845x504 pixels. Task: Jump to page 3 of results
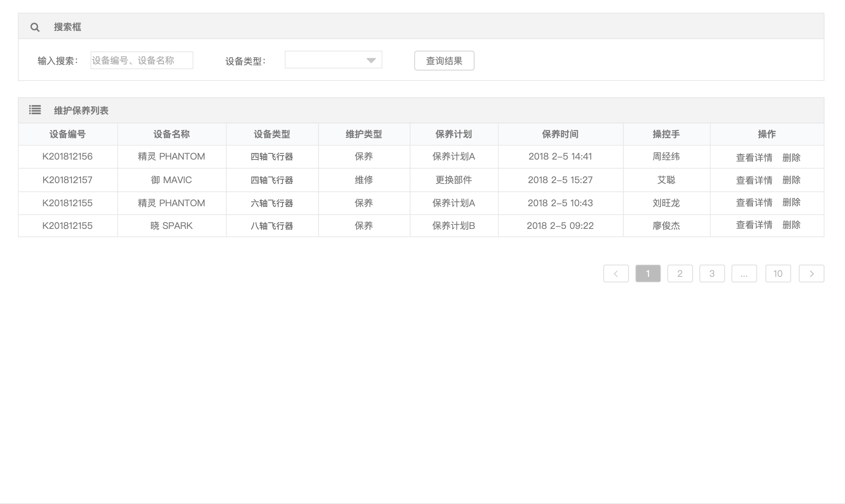pos(712,273)
